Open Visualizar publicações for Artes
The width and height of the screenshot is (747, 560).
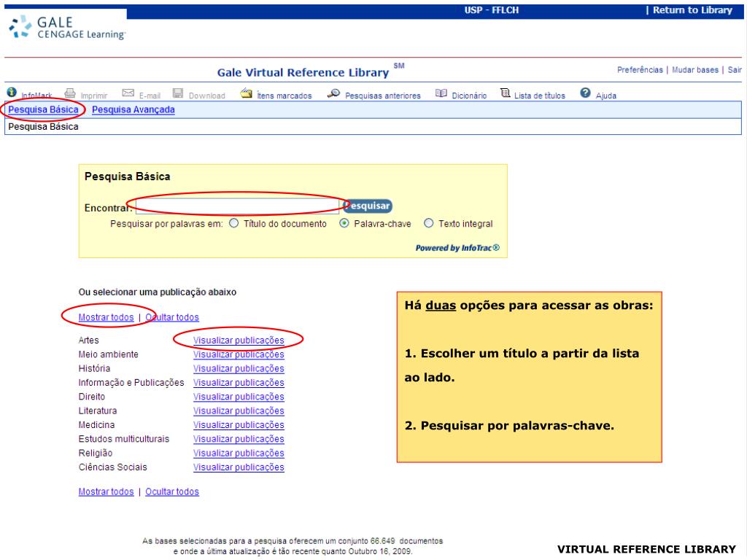click(x=239, y=341)
